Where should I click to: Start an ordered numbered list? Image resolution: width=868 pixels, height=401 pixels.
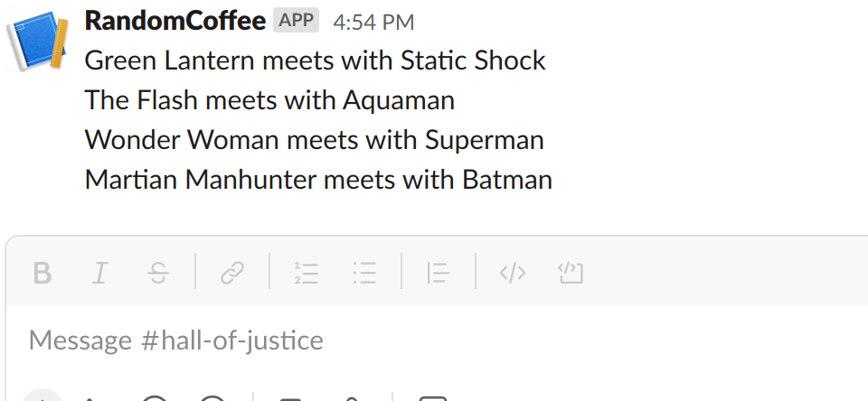pyautogui.click(x=307, y=273)
